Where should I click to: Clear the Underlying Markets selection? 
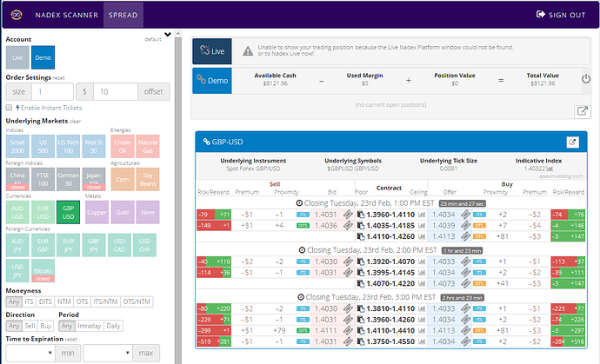click(x=75, y=121)
